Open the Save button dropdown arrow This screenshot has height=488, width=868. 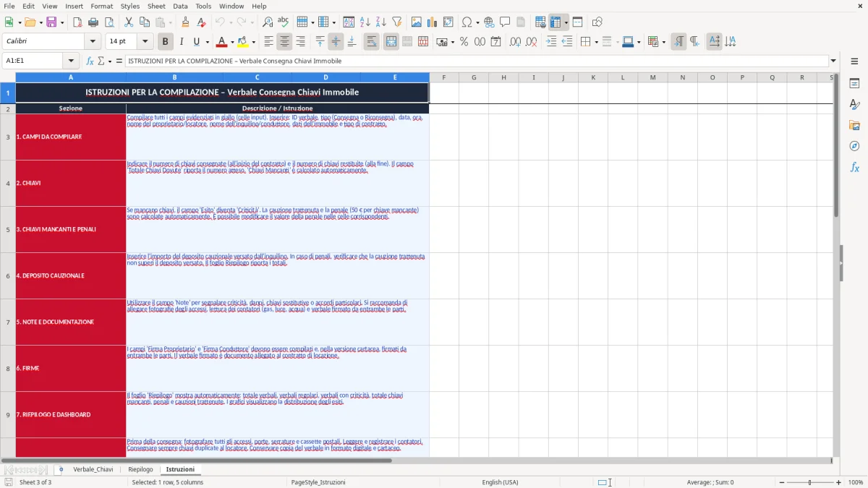[x=61, y=22]
